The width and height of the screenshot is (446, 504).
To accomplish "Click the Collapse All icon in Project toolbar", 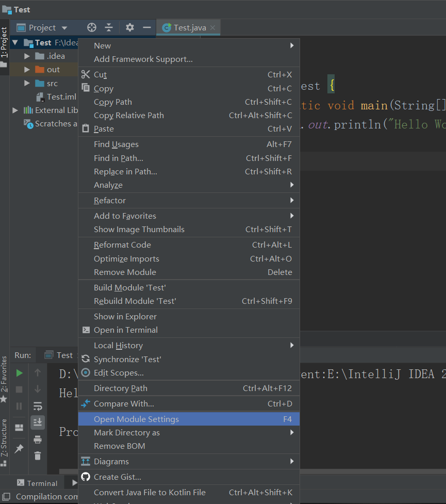I will tap(109, 28).
